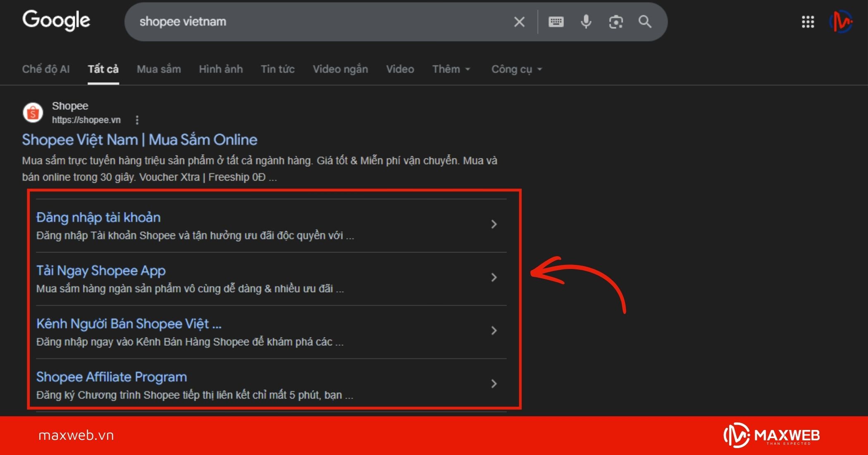Click the on-screen keyboard icon
Screen dimensions: 868x455
click(x=556, y=21)
